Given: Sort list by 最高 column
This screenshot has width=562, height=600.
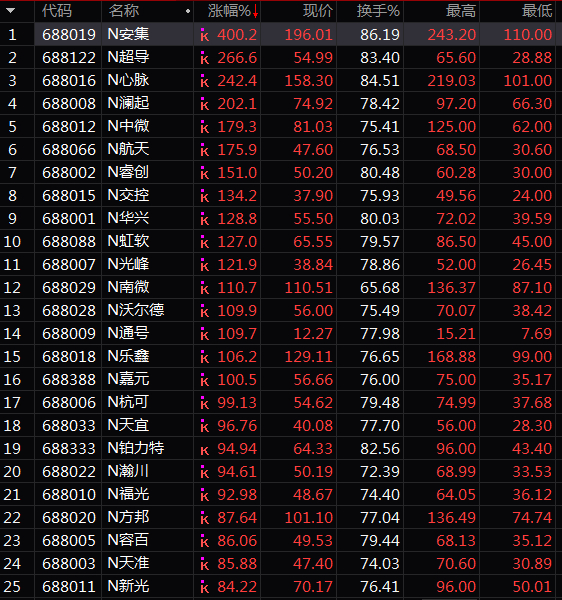Looking at the screenshot, I should pos(461,11).
